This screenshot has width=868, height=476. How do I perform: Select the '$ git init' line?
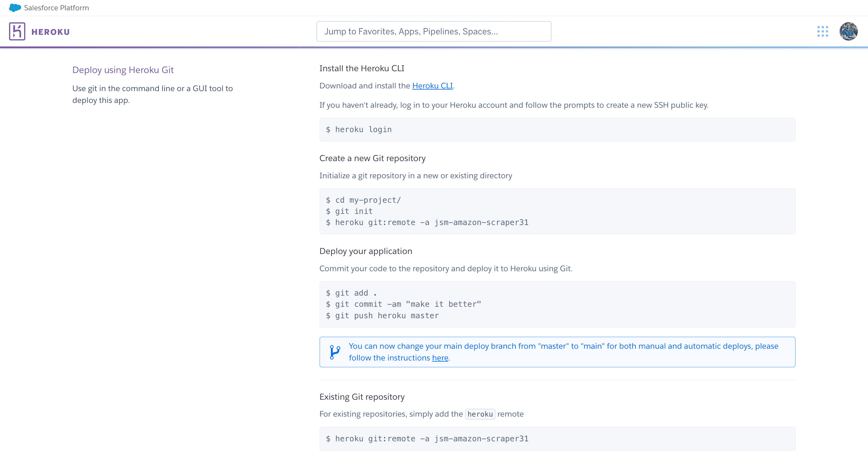349,211
